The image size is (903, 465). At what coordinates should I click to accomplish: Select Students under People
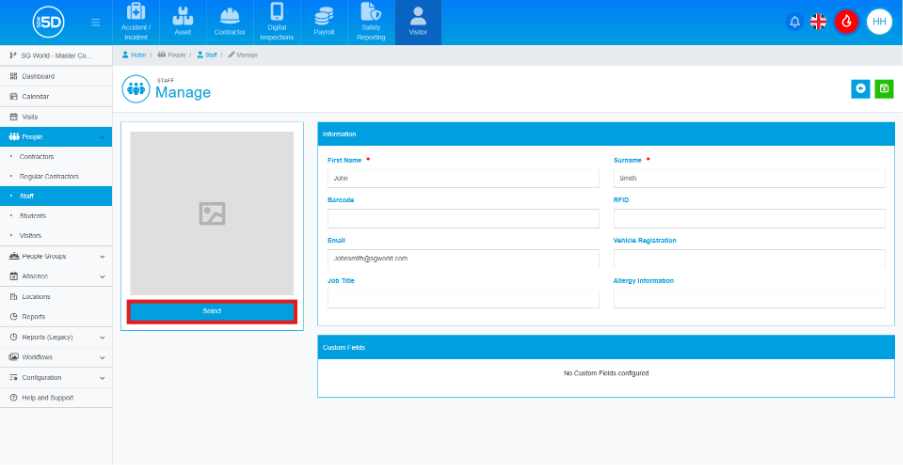pyautogui.click(x=56, y=216)
